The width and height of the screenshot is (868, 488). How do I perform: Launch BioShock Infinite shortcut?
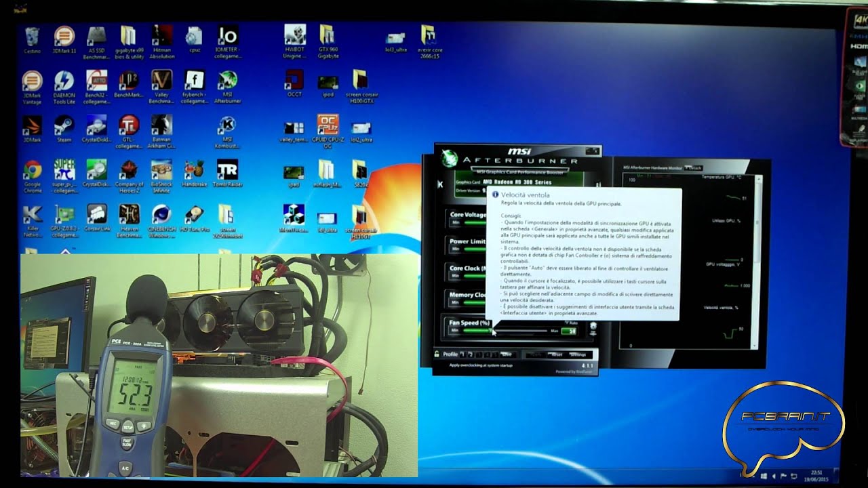point(161,176)
